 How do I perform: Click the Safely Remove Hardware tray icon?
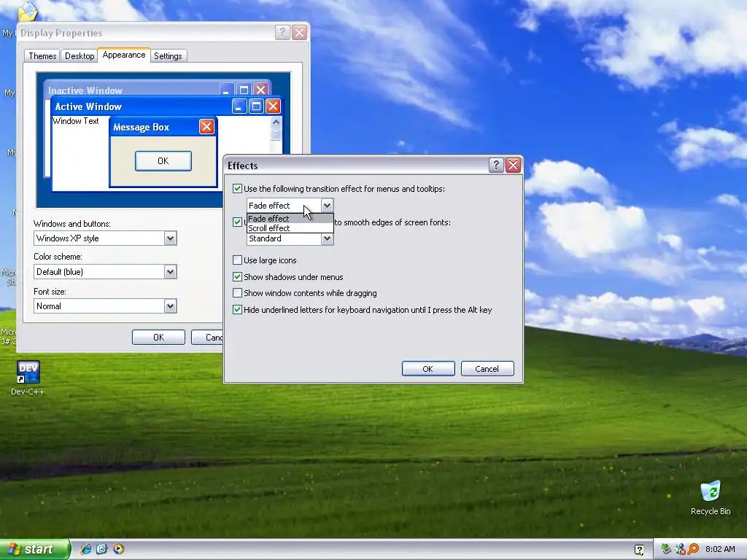click(667, 549)
